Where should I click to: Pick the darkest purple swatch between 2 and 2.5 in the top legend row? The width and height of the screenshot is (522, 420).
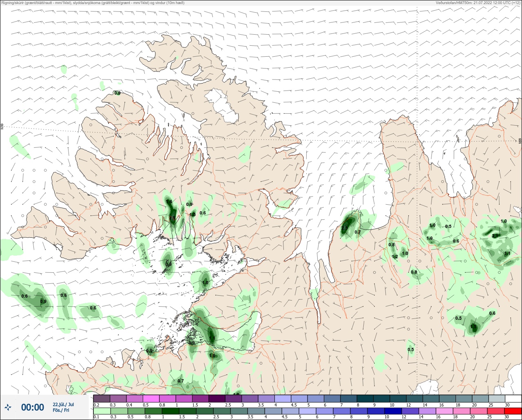[217, 398]
